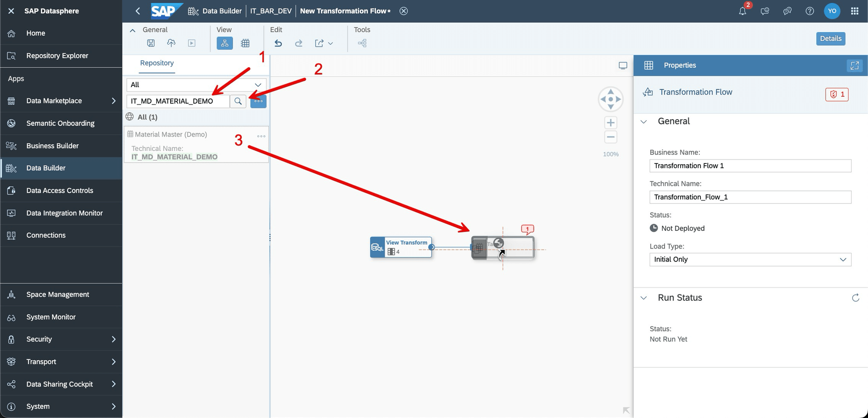Edit the Business Name field

[750, 166]
